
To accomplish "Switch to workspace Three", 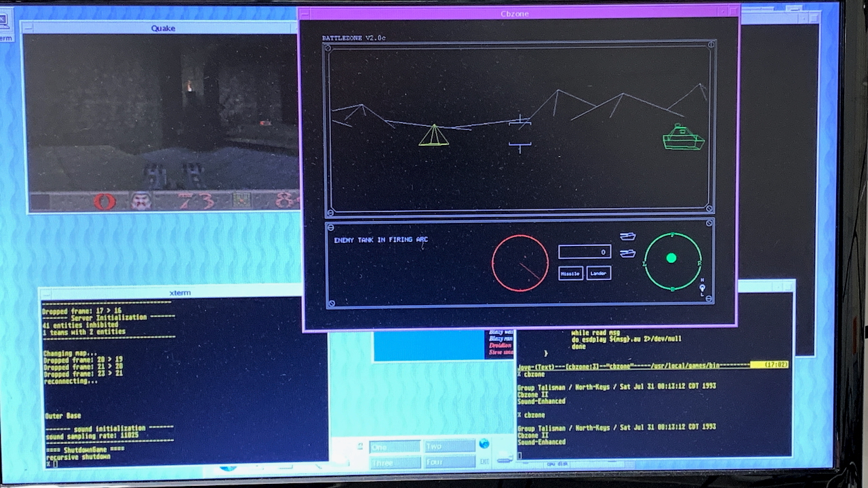I will [x=395, y=462].
